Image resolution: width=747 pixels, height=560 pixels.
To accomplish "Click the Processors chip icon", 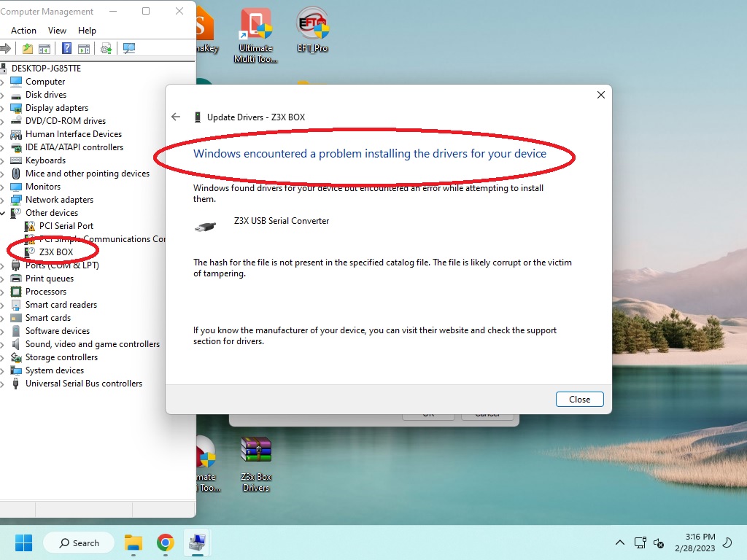I will point(16,292).
